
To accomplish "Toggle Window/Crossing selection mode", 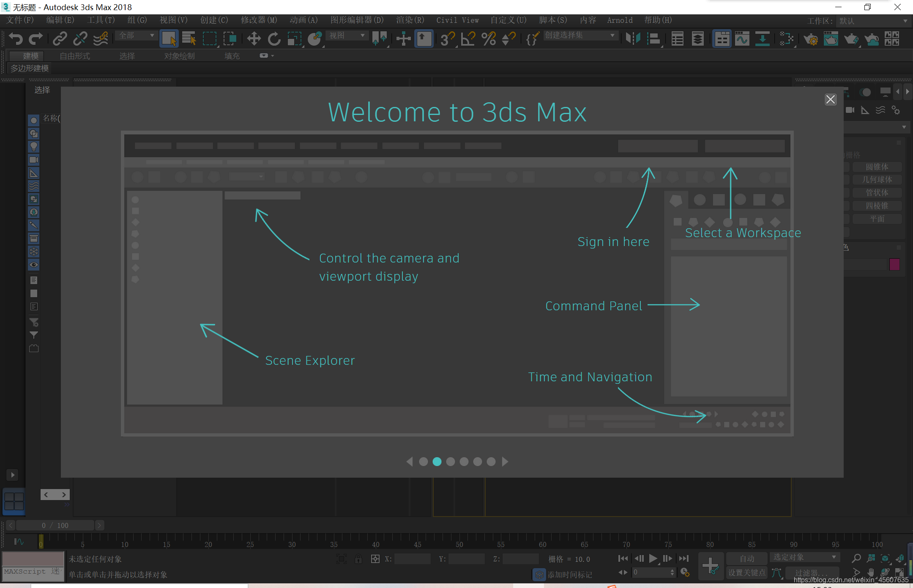I will [x=230, y=38].
